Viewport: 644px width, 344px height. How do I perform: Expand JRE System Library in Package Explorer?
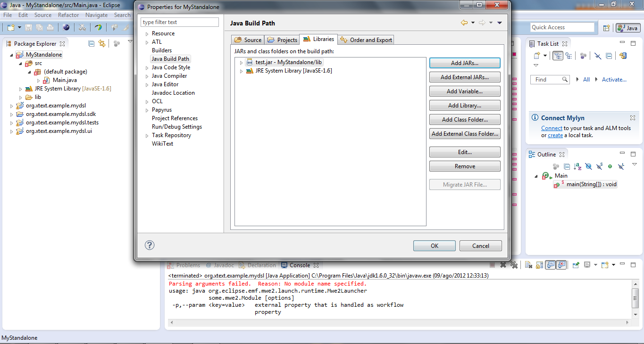(x=20, y=89)
